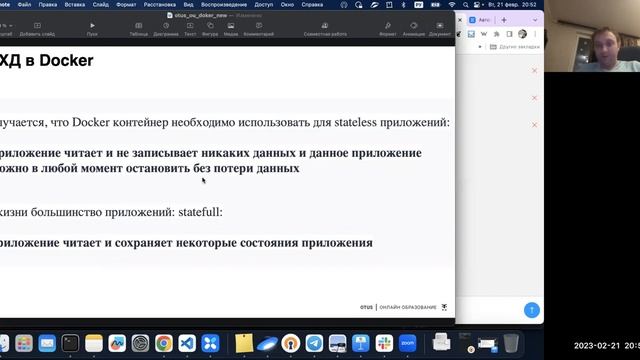
Task: Add a new slide in Keynote toolbar
Action: tap(37, 29)
